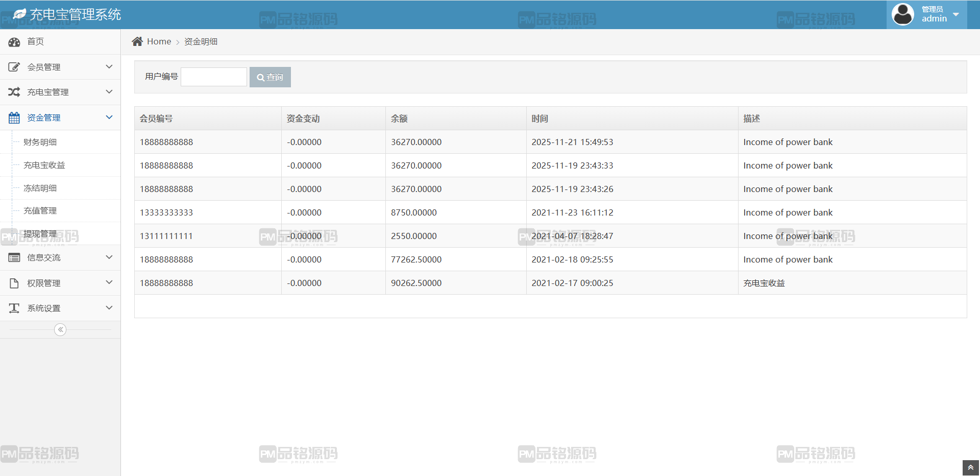Collapse the 资金管理 menu chevron
The width and height of the screenshot is (980, 476).
point(109,117)
